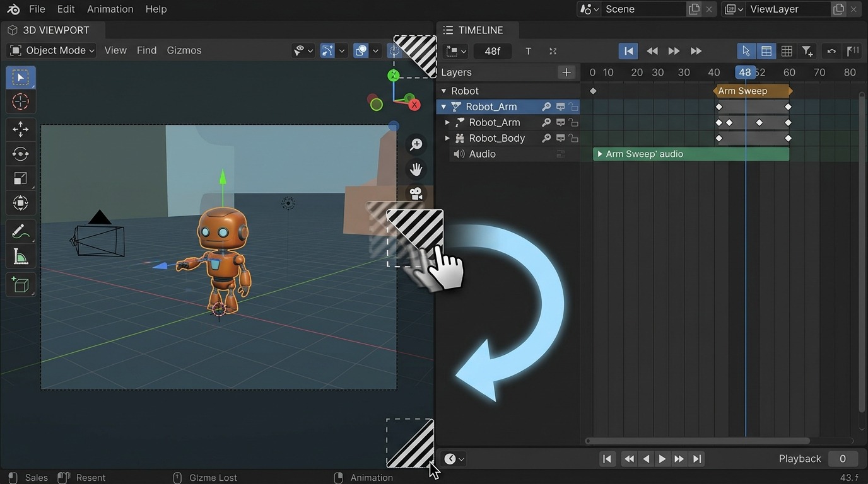The image size is (868, 484).
Task: Expand the Robot_Body layer
Action: pyautogui.click(x=447, y=138)
